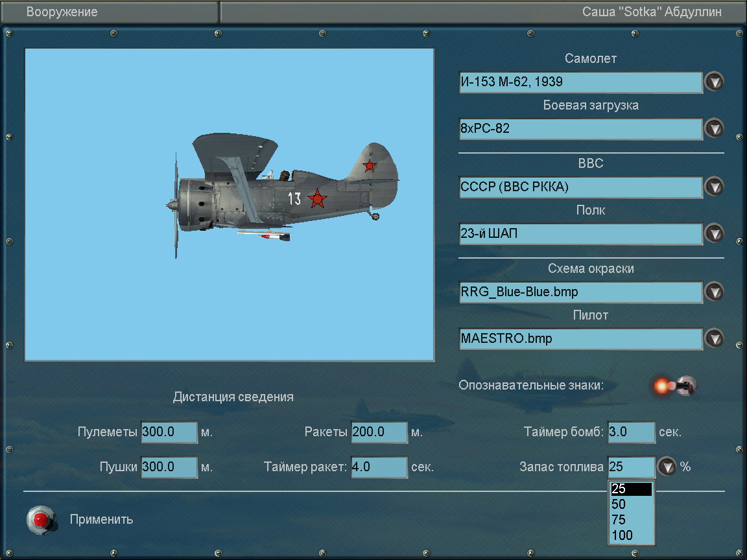The width and height of the screenshot is (747, 560).
Task: Click the Пушки convergence distance field
Action: (x=169, y=467)
